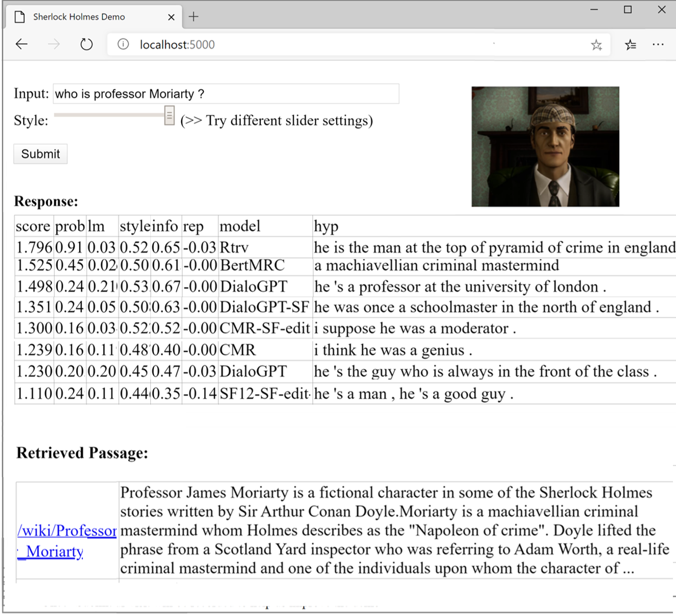This screenshot has height=616, width=676.
Task: Select the Sherlock Holmes Demo tab
Action: 94,17
